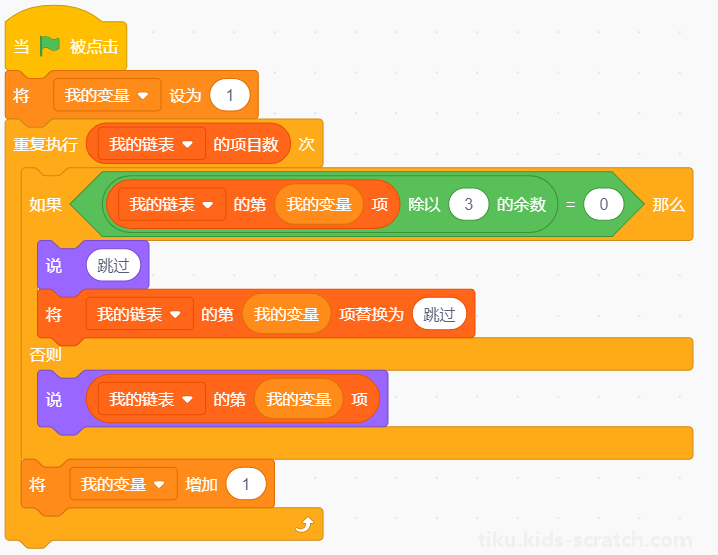Select the 我的变量 reporter in the replace block
Viewport: 718px width, 555px height.
click(x=286, y=314)
